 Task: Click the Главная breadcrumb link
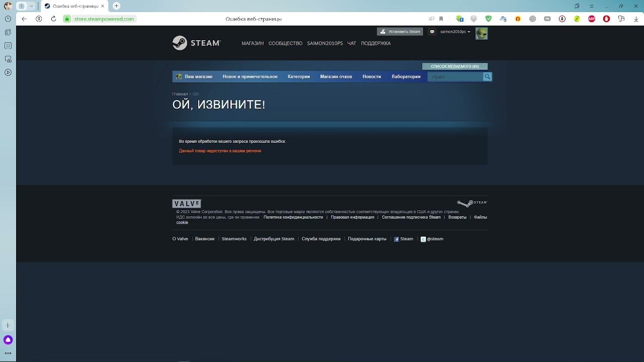[x=180, y=94]
